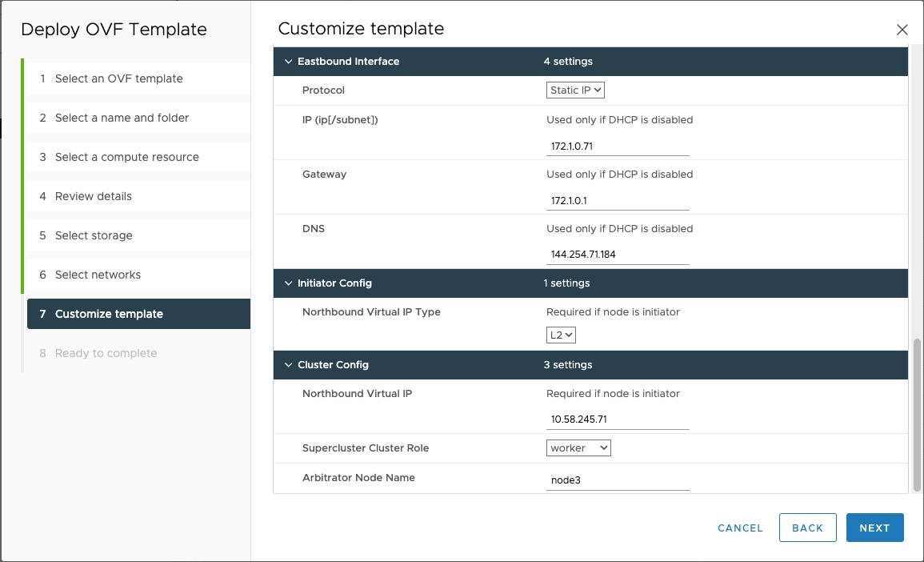Image resolution: width=924 pixels, height=562 pixels.
Task: Click Northbound Virtual IP field 10.58.245.71
Action: coord(618,419)
